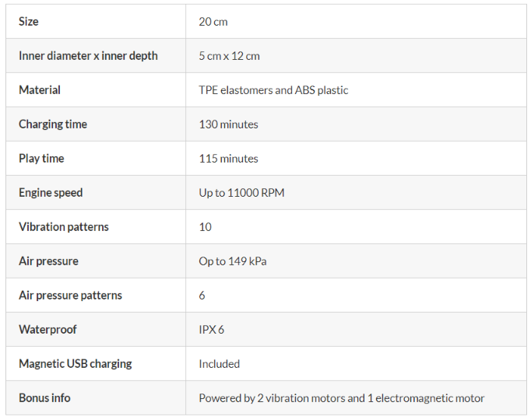Select the "Up to 11000 RPM" value
Screen dimensions: 531x420
coord(241,193)
